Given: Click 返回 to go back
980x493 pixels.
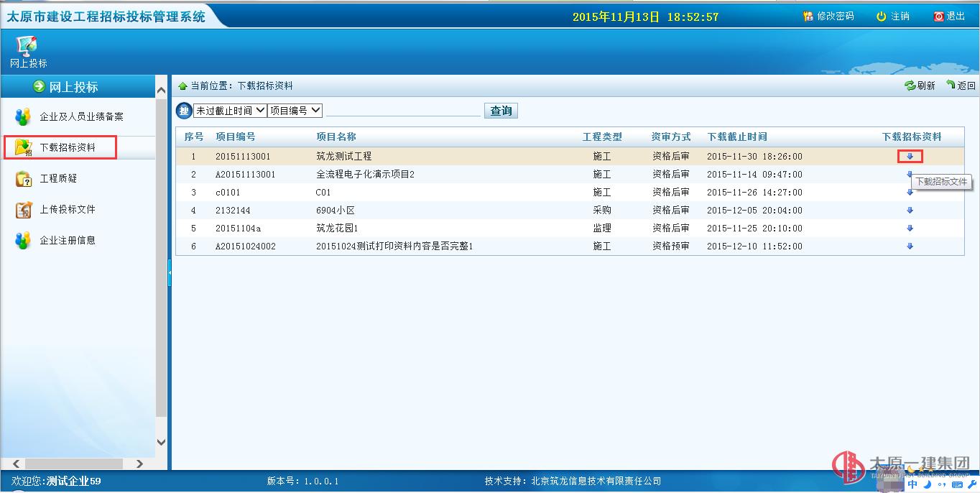Looking at the screenshot, I should point(961,86).
